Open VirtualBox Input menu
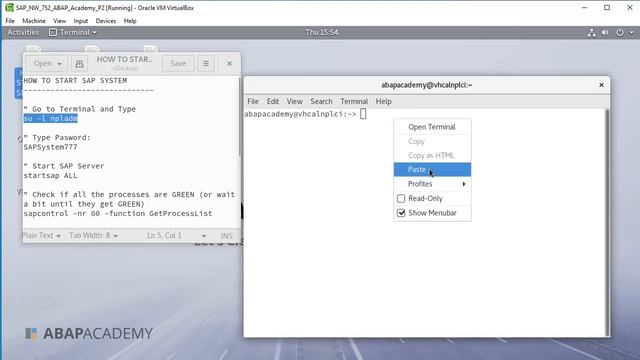 tap(80, 21)
